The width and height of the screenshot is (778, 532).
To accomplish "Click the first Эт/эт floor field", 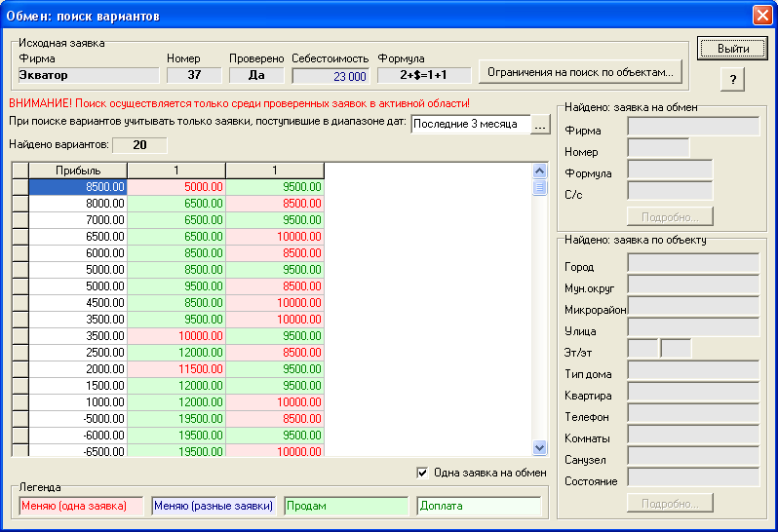I will 643,349.
